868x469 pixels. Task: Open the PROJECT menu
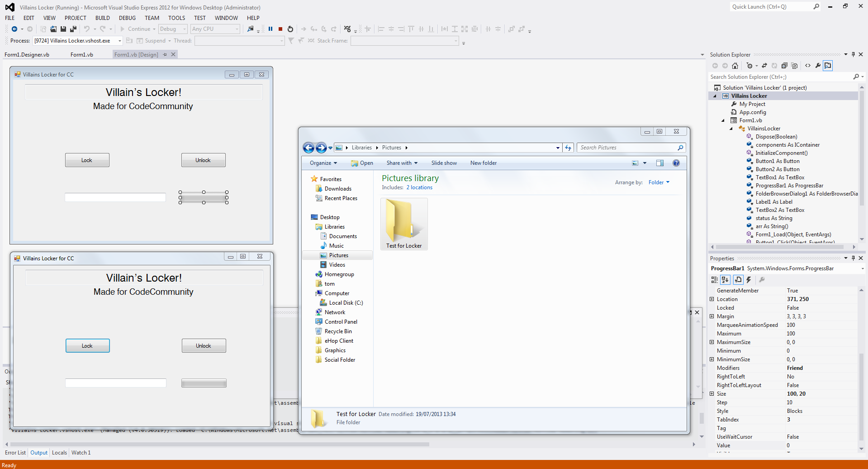76,18
